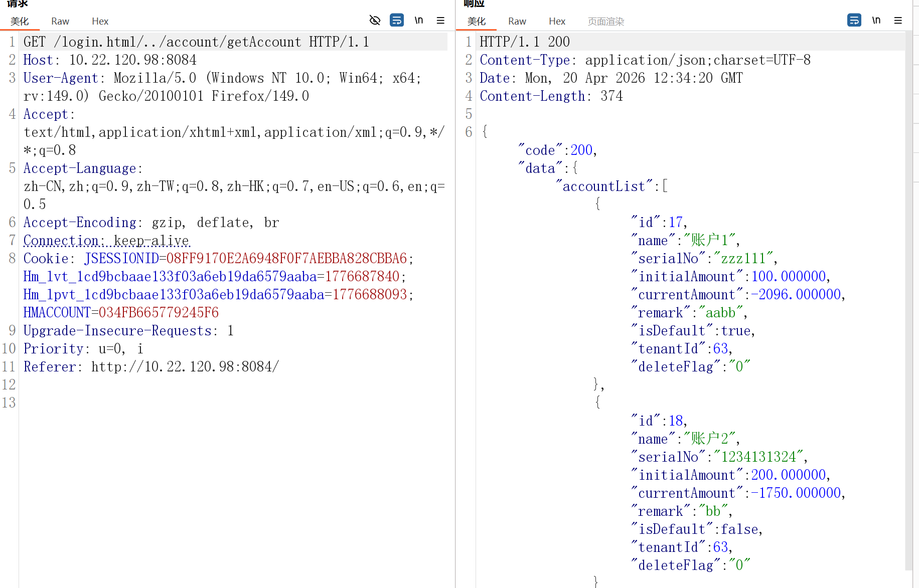Screen dimensions: 919x588
Task: Switch to response Raw tab
Action: coord(517,21)
